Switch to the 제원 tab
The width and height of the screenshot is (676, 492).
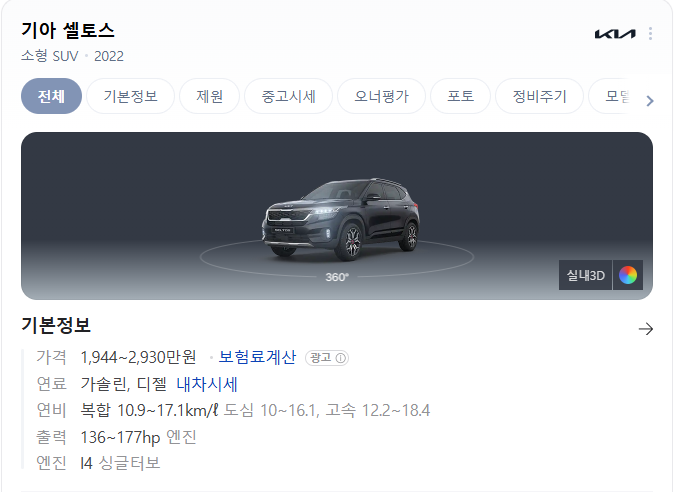coord(210,96)
